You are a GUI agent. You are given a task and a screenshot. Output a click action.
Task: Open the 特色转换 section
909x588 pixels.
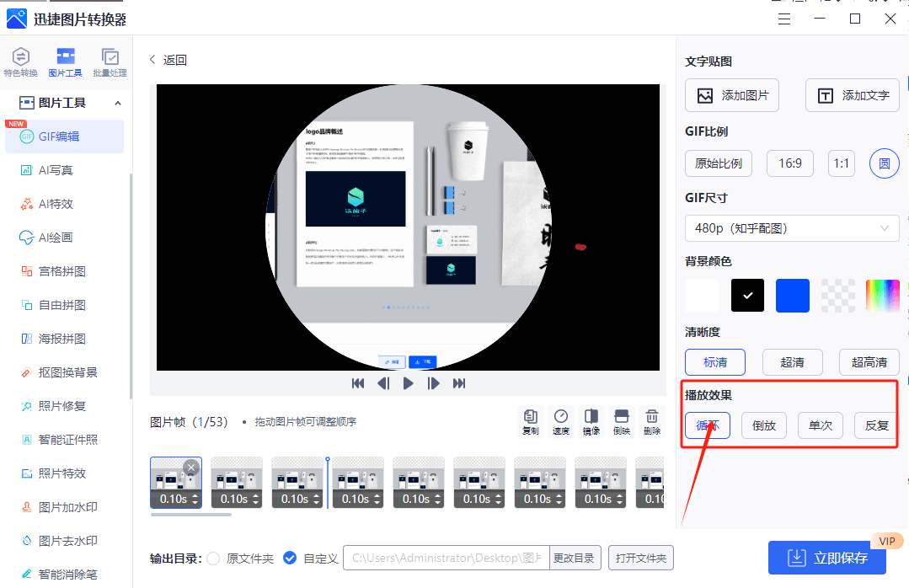(x=21, y=62)
